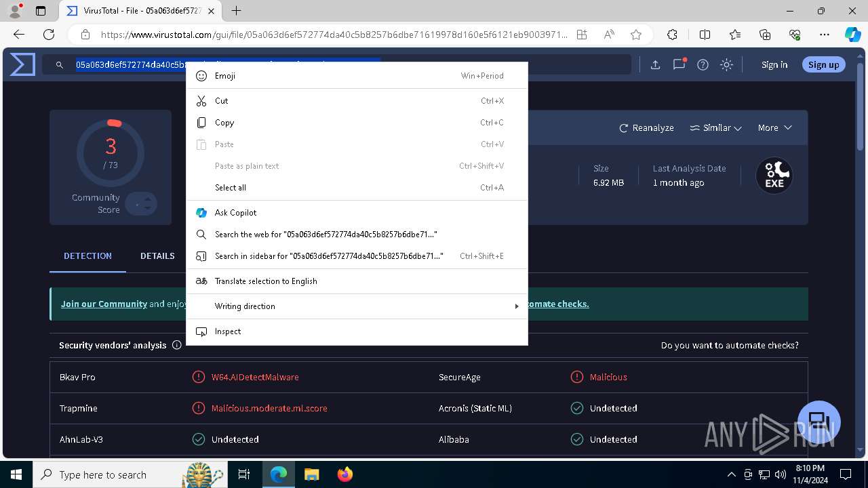The height and width of the screenshot is (488, 868).
Task: Close the VirusTotal tab
Action: 212,11
